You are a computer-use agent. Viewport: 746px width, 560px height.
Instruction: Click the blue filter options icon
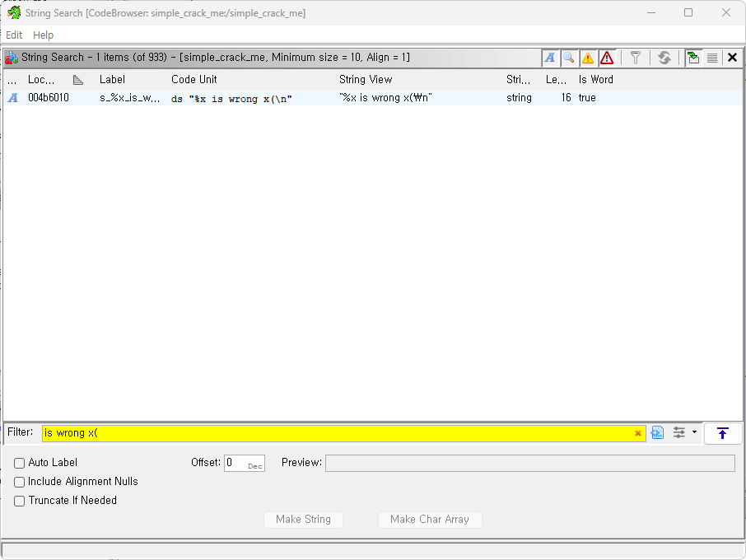click(657, 432)
